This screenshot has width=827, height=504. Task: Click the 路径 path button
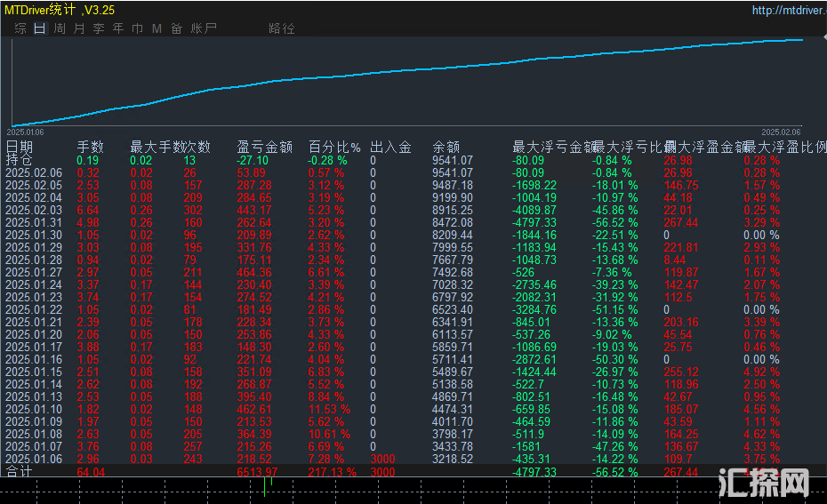(281, 28)
